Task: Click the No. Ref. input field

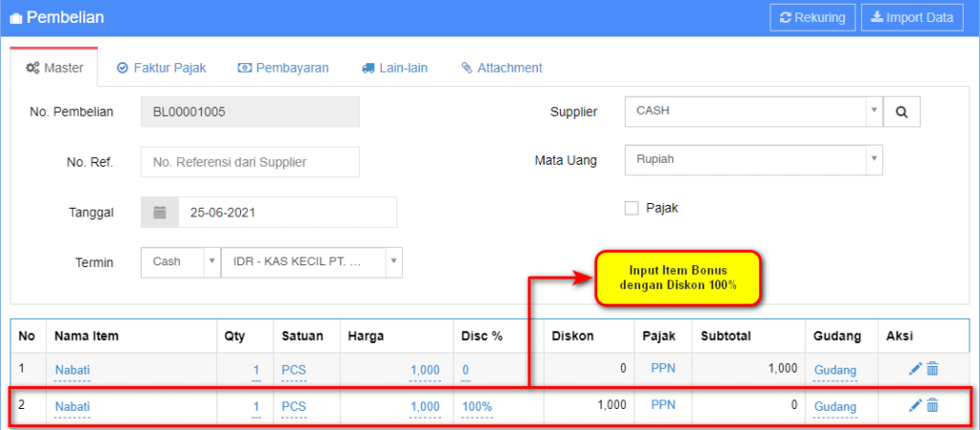Action: (x=250, y=162)
